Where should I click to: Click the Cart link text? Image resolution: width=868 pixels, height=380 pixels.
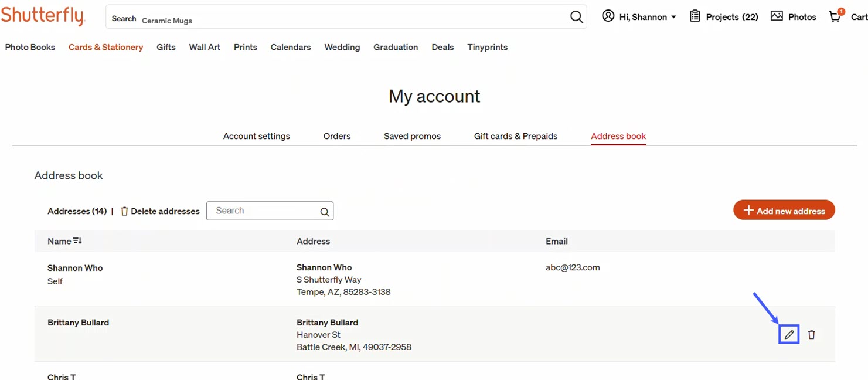tap(859, 17)
